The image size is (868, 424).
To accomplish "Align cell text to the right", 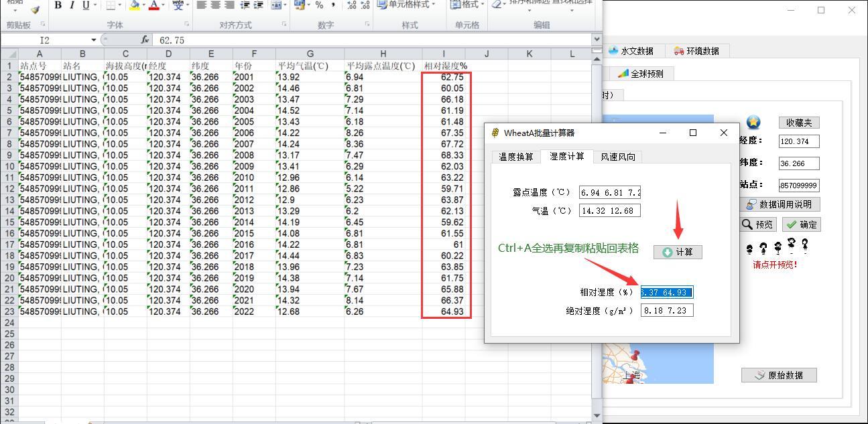I will tap(229, 5).
